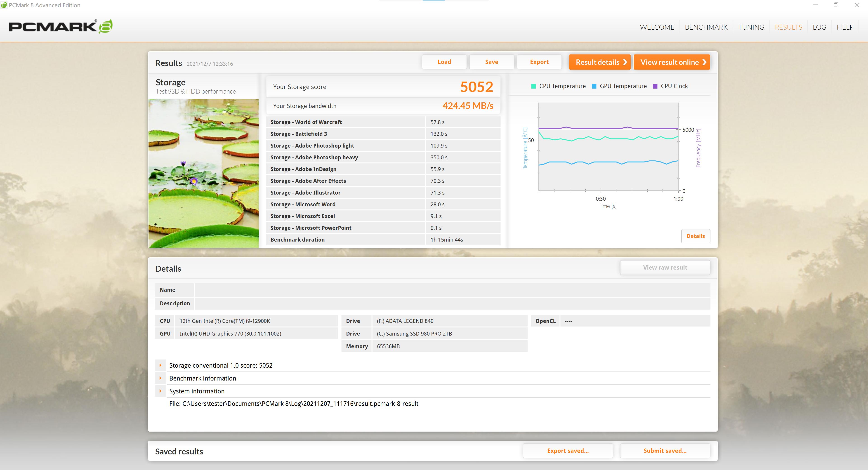The image size is (868, 470).
Task: Open the LOG tab
Action: (819, 27)
